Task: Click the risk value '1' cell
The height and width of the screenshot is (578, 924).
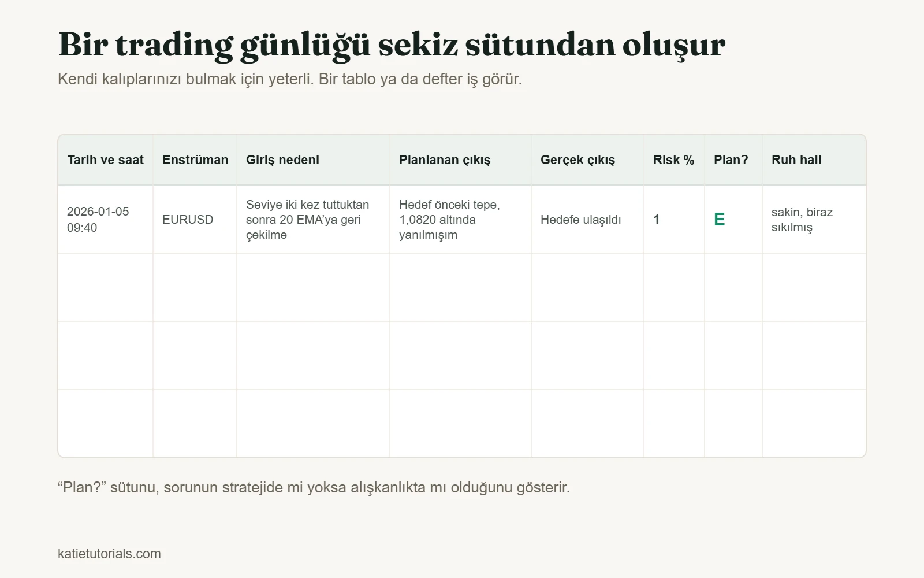Action: tap(675, 220)
